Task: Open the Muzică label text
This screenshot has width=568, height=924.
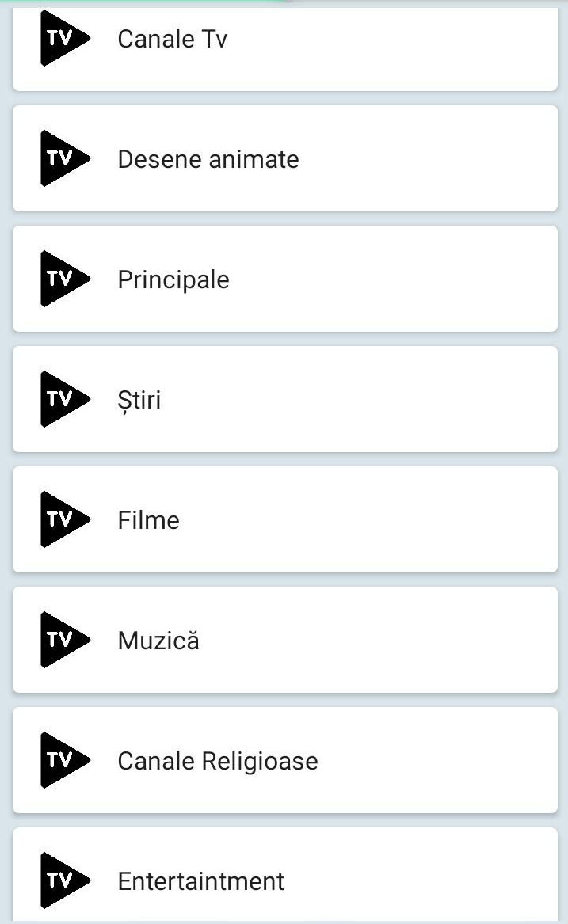Action: [x=158, y=641]
